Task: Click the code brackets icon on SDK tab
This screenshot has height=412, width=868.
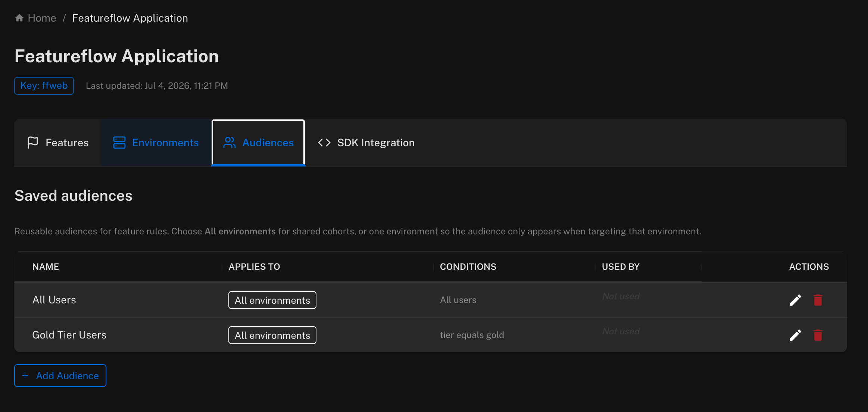Action: point(324,143)
